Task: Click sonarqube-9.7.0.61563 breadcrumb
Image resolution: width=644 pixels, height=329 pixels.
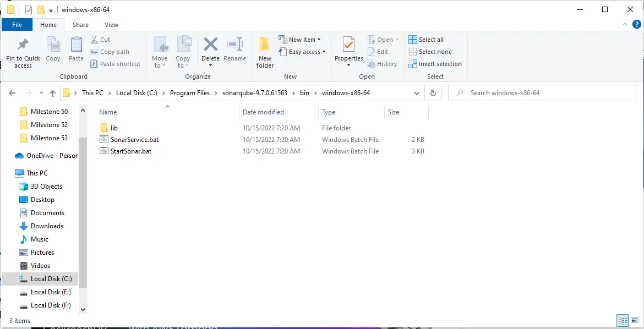Action: click(255, 93)
